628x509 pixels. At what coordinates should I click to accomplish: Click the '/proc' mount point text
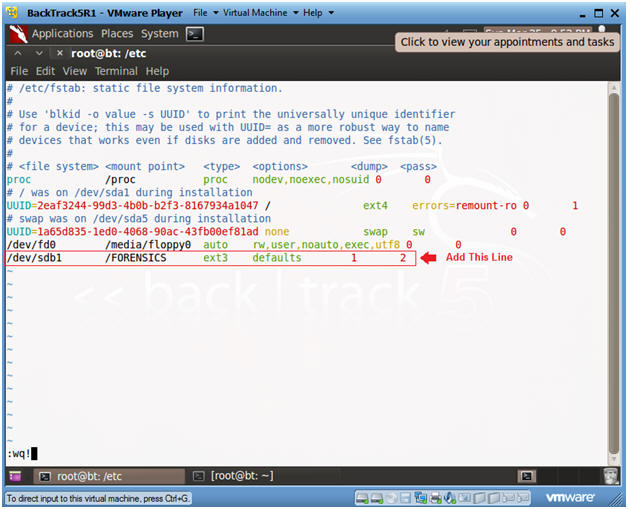tap(120, 179)
